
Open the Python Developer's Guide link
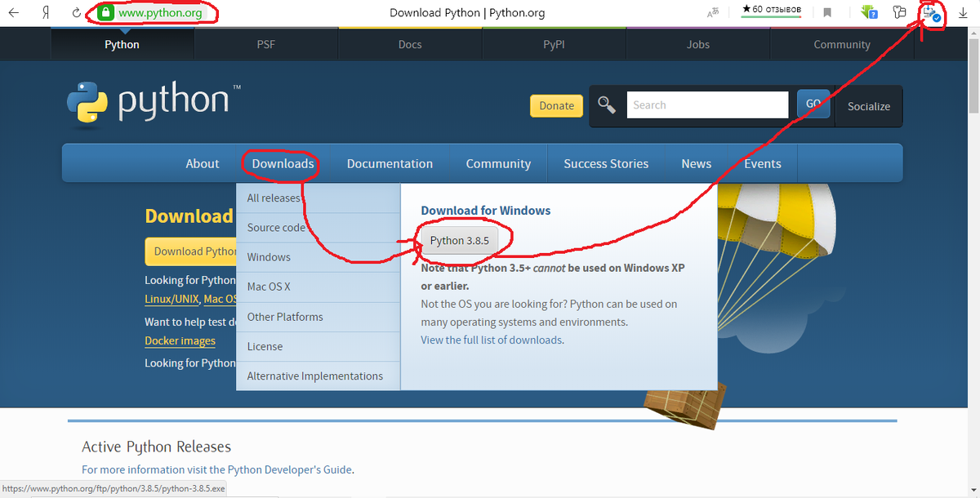(290, 469)
